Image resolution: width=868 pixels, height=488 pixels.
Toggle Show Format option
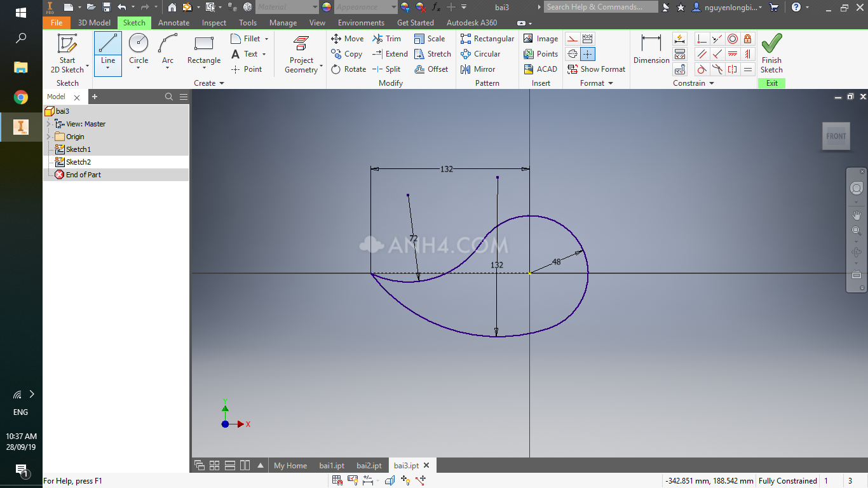click(596, 69)
